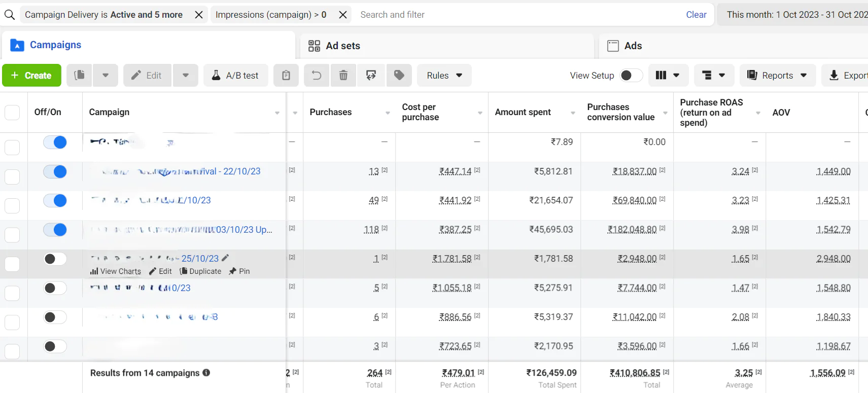Switch to the Campaigns tab
This screenshot has height=393, width=868.
coord(148,45)
